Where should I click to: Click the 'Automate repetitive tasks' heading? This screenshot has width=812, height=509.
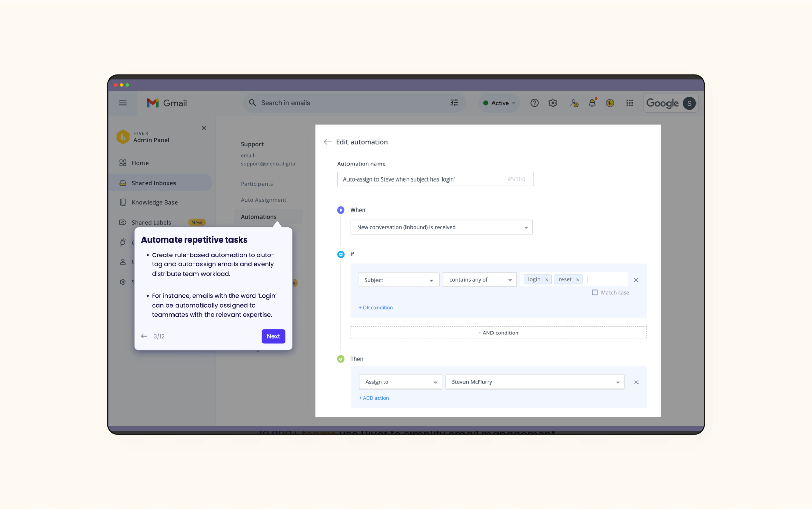pyautogui.click(x=194, y=240)
